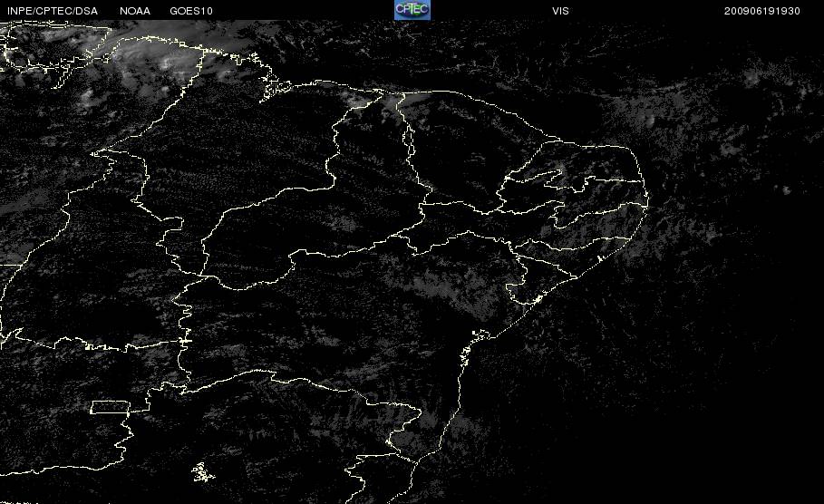The width and height of the screenshot is (824, 504).
Task: Click the GOES10 satellite label
Action: pos(191,11)
